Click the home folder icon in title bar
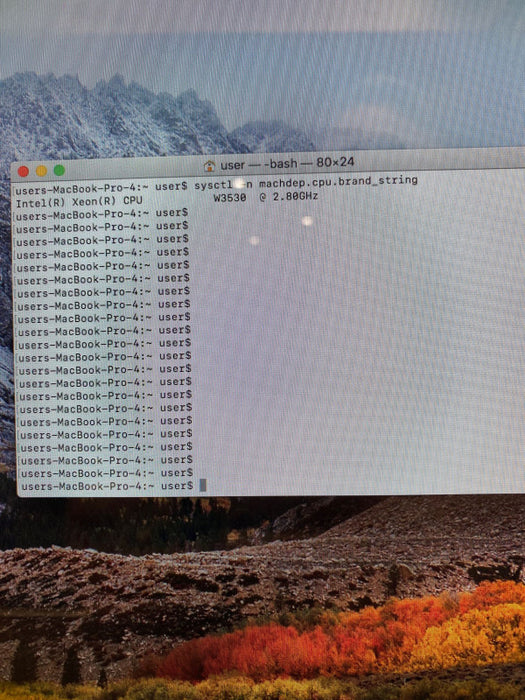Screen dimensions: 525x700 point(209,166)
